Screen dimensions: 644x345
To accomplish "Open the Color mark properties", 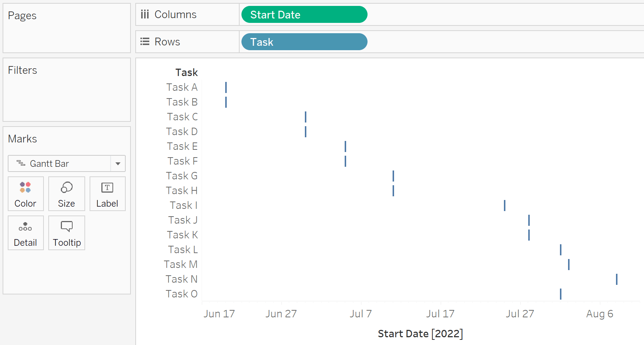I will click(x=25, y=194).
